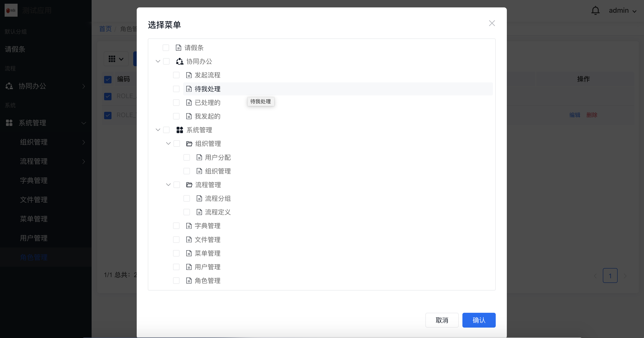
Task: Collapse the 协同办公 tree node
Action: pyautogui.click(x=158, y=61)
